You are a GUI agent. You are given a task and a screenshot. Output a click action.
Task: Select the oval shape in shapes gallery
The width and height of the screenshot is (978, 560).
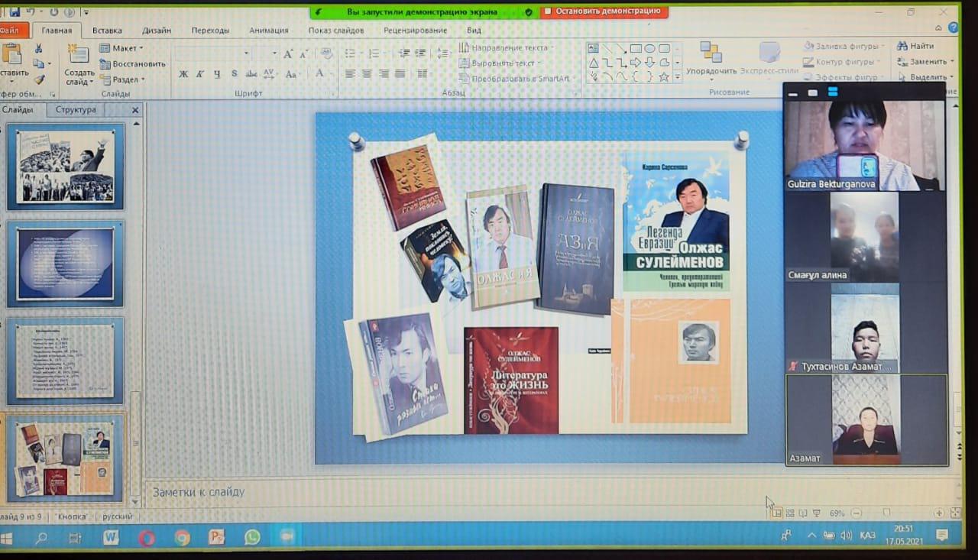[x=649, y=48]
